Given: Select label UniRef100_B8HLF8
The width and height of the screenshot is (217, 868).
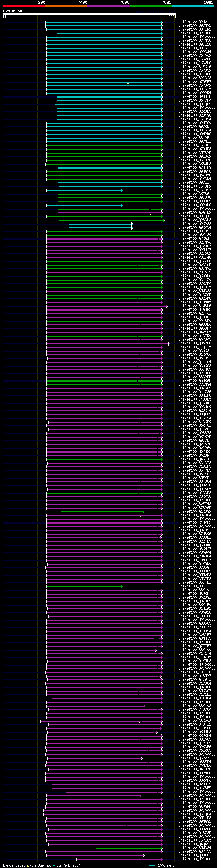Looking at the screenshot, I should point(195,396).
